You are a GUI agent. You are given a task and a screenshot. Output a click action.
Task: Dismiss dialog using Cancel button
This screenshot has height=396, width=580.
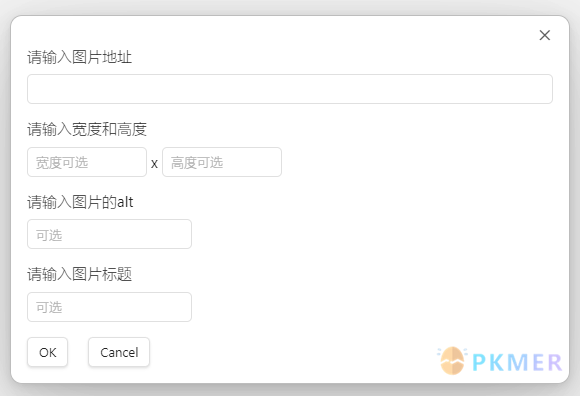point(119,352)
